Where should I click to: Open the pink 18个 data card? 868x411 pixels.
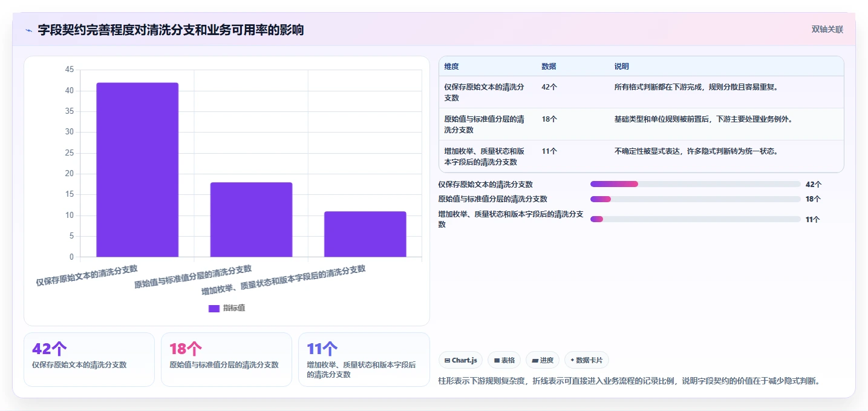click(x=227, y=359)
